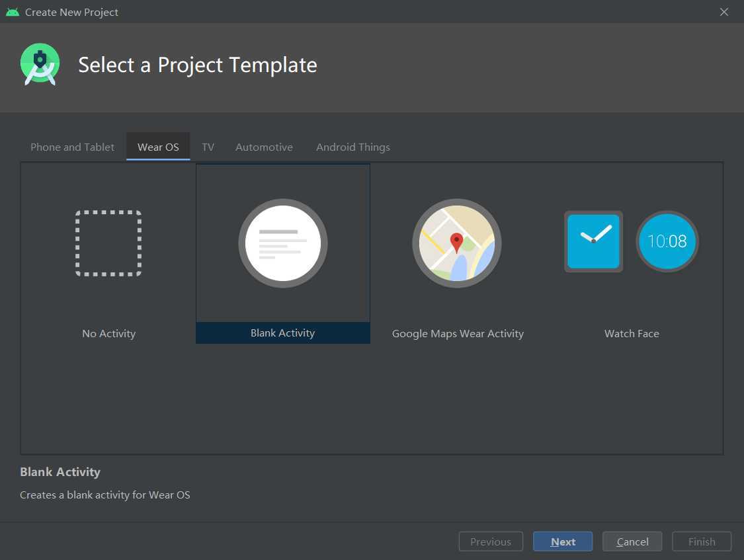Select the No Activity dashed square icon
Screen dimensions: 744x560
[108, 243]
